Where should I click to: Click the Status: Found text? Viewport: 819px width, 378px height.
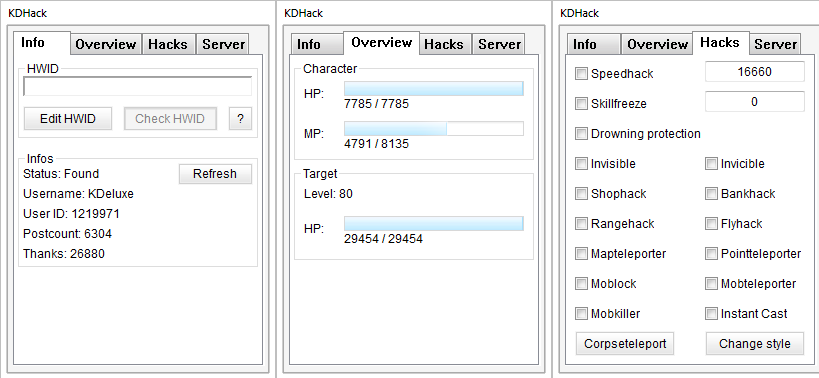[61, 174]
